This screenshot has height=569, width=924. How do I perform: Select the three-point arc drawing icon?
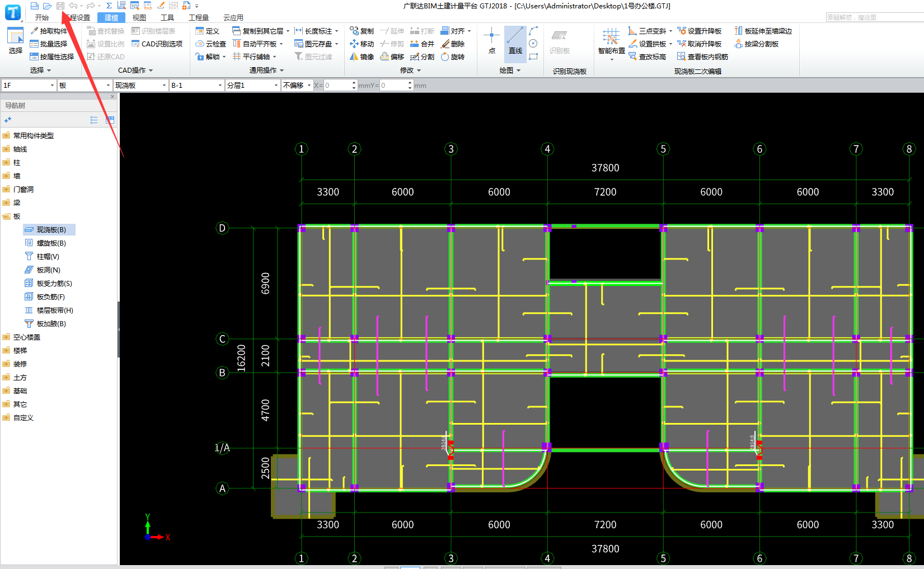(x=534, y=30)
